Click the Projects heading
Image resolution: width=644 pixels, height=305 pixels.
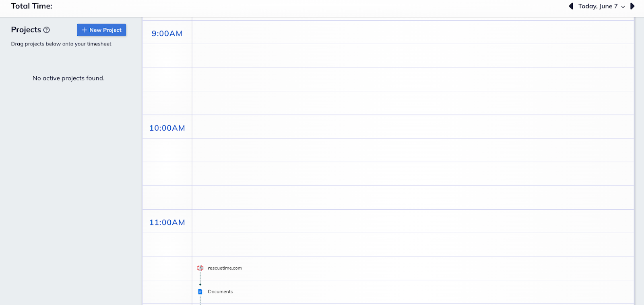26,30
